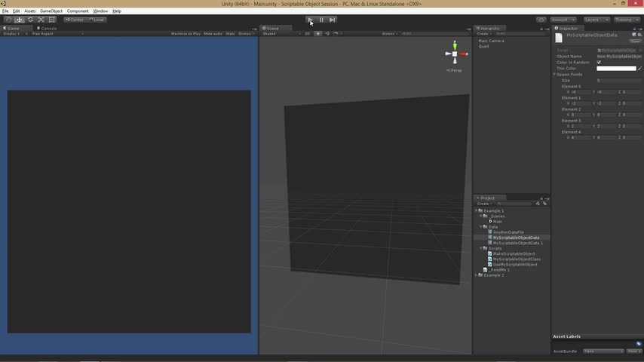
Task: Select the Rotate tool in the toolbar
Action: point(30,20)
